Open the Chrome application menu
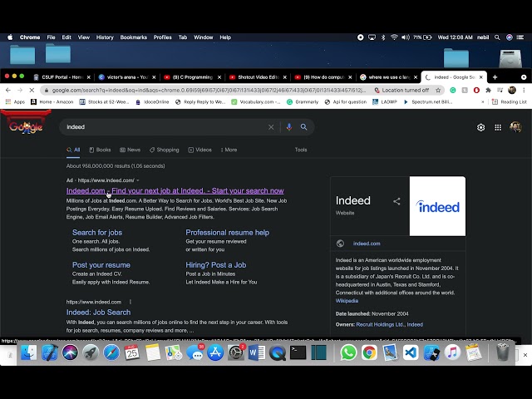532x399 pixels. 30,37
